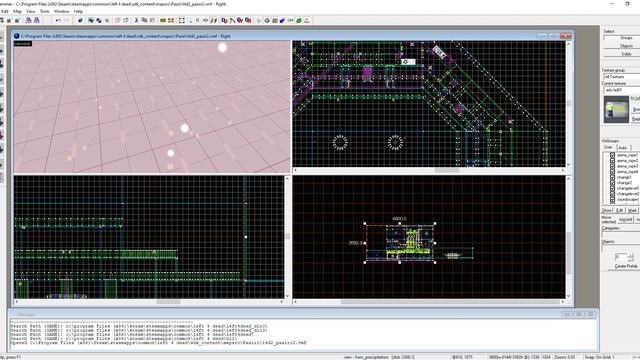This screenshot has height=360, width=640.
Task: Select the red tool in left sidebar
Action: (x=2, y=135)
